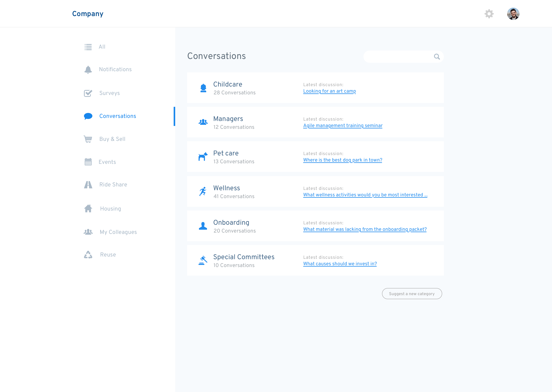Click the Reuse recycle icon

point(88,255)
